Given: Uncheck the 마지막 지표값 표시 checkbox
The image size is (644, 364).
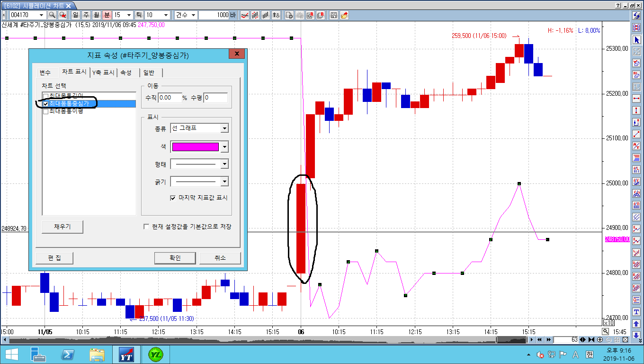Looking at the screenshot, I should coord(173,198).
